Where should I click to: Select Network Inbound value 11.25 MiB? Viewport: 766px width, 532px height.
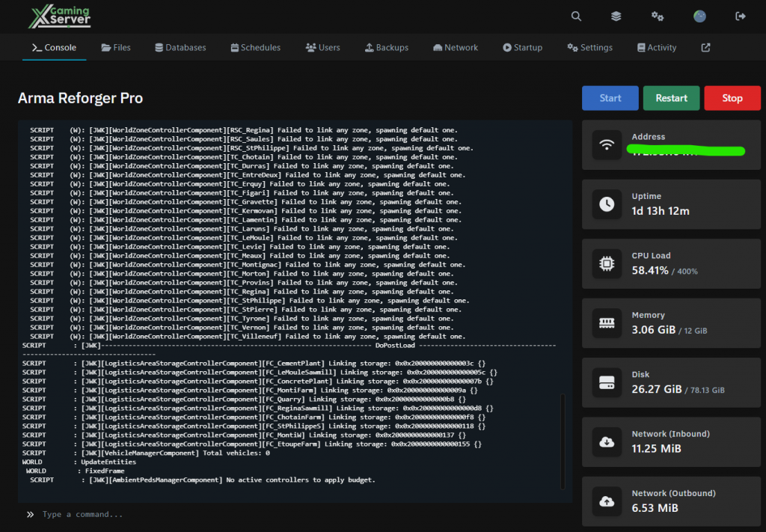pyautogui.click(x=656, y=448)
